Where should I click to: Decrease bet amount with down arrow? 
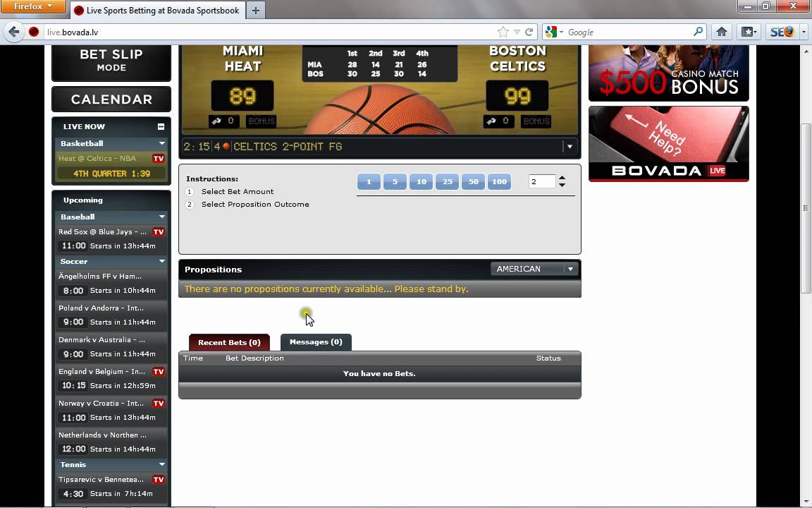(x=562, y=185)
